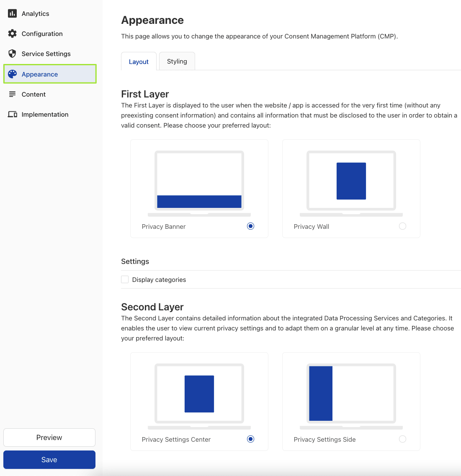Click the Service Settings shield icon
Image resolution: width=461 pixels, height=476 pixels.
(x=13, y=54)
